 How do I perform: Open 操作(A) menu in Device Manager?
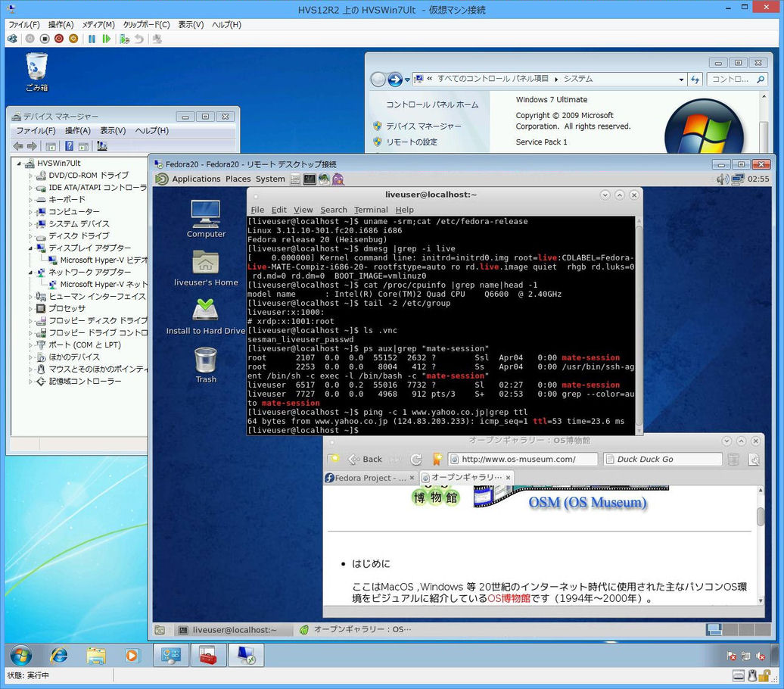pos(77,130)
